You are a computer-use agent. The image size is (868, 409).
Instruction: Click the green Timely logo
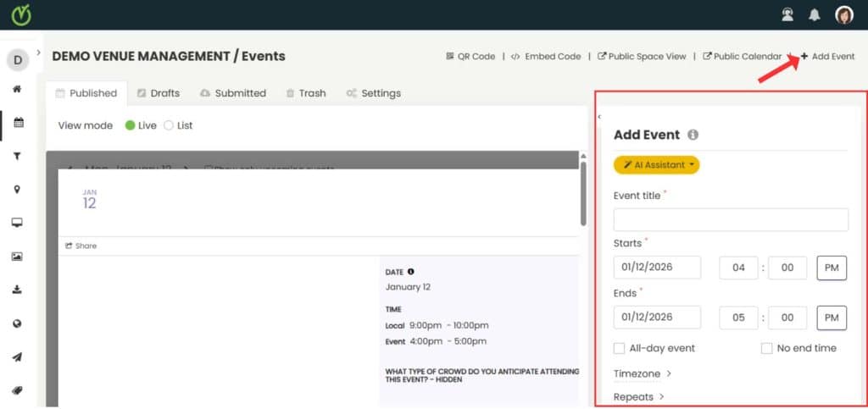[20, 15]
